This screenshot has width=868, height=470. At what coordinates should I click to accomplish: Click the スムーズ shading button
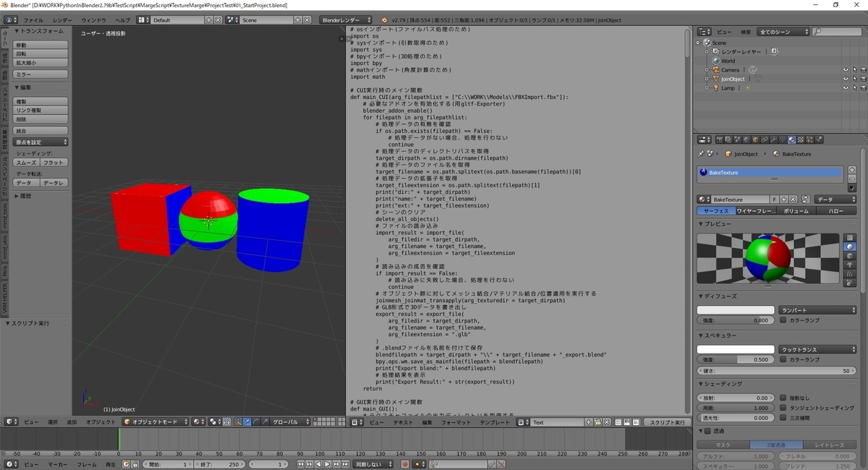coord(27,163)
